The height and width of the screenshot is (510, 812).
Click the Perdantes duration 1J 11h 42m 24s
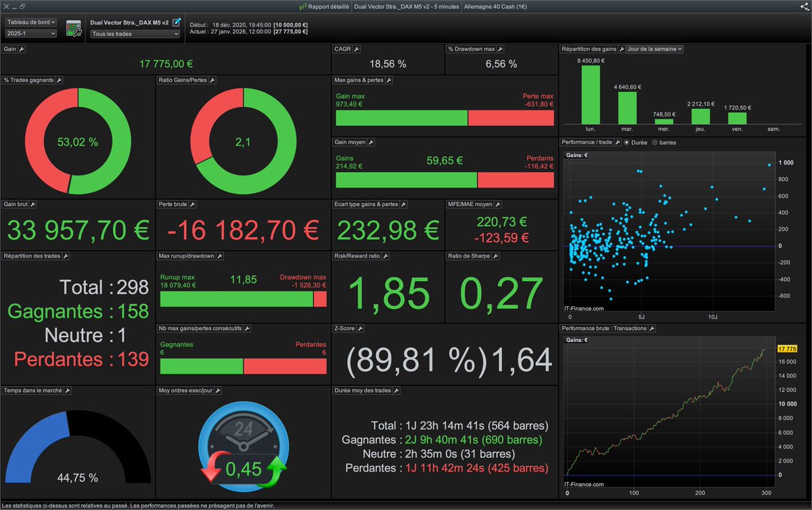(x=477, y=468)
